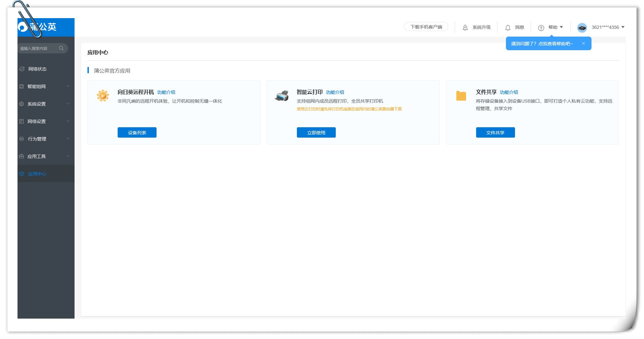This screenshot has height=339, width=644.
Task: Click the search magnifier icon in sidebar
Action: pyautogui.click(x=61, y=48)
